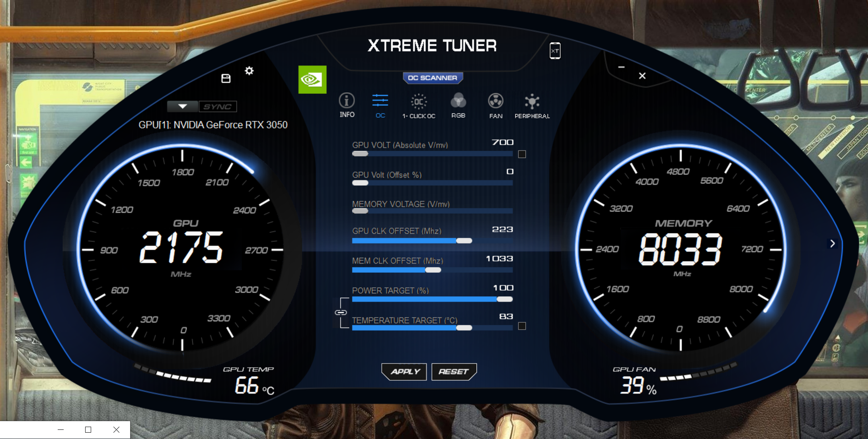Open the GPU selection dropdown arrow
Image resolution: width=868 pixels, height=439 pixels.
(183, 107)
